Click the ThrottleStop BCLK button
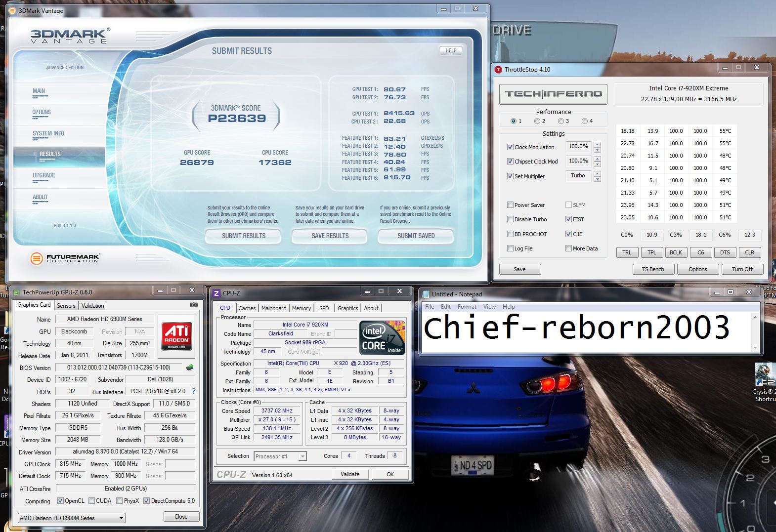776x532 pixels. click(676, 252)
